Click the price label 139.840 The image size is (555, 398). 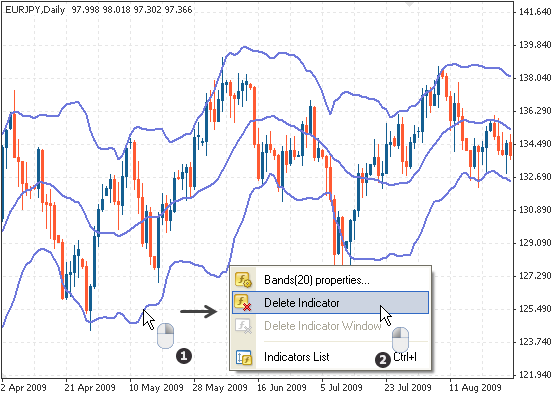coord(534,45)
